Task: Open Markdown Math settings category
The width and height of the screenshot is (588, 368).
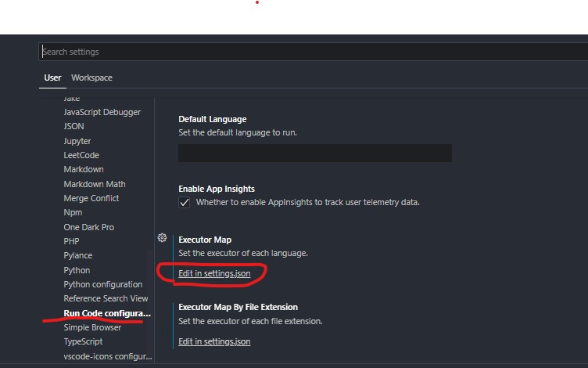Action: [x=95, y=184]
